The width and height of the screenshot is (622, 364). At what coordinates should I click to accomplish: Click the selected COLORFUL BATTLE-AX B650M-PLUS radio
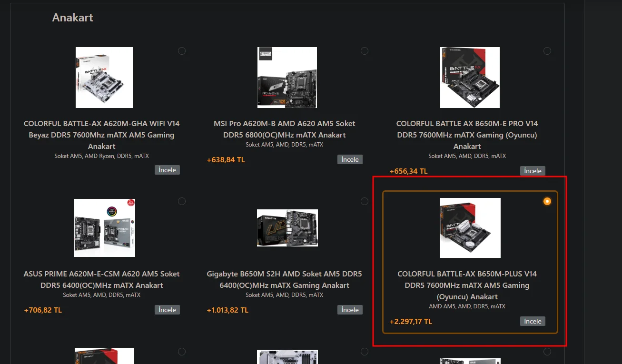[547, 201]
